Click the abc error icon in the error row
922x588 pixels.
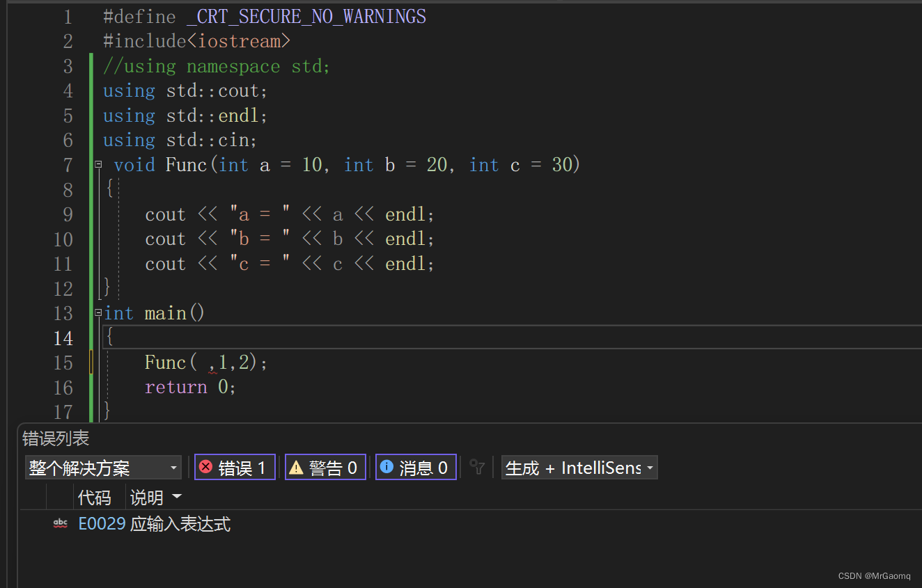click(x=61, y=523)
